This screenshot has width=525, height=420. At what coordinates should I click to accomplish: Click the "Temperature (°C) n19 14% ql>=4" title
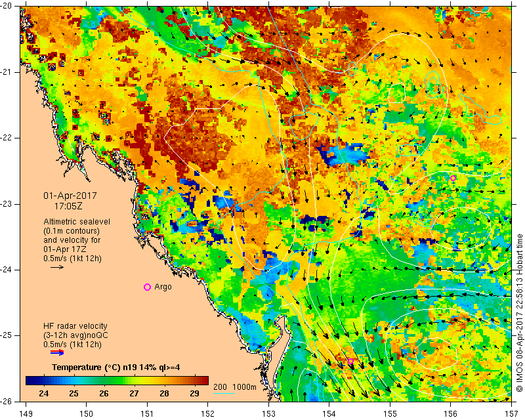click(116, 367)
